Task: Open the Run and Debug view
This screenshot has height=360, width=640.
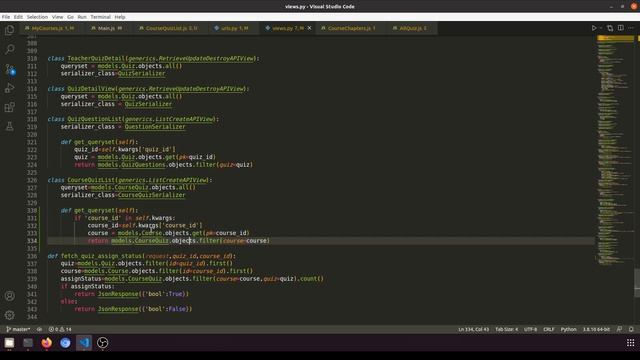Action: click(9, 88)
